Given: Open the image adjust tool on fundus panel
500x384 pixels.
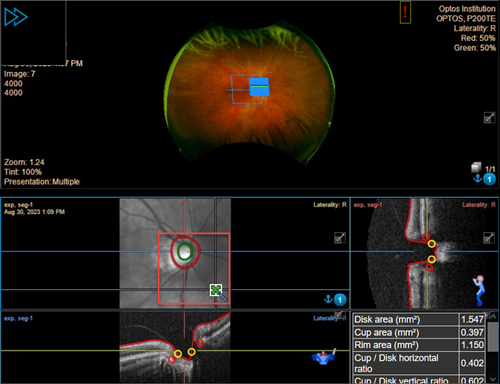Looking at the screenshot, I should coord(489,118).
